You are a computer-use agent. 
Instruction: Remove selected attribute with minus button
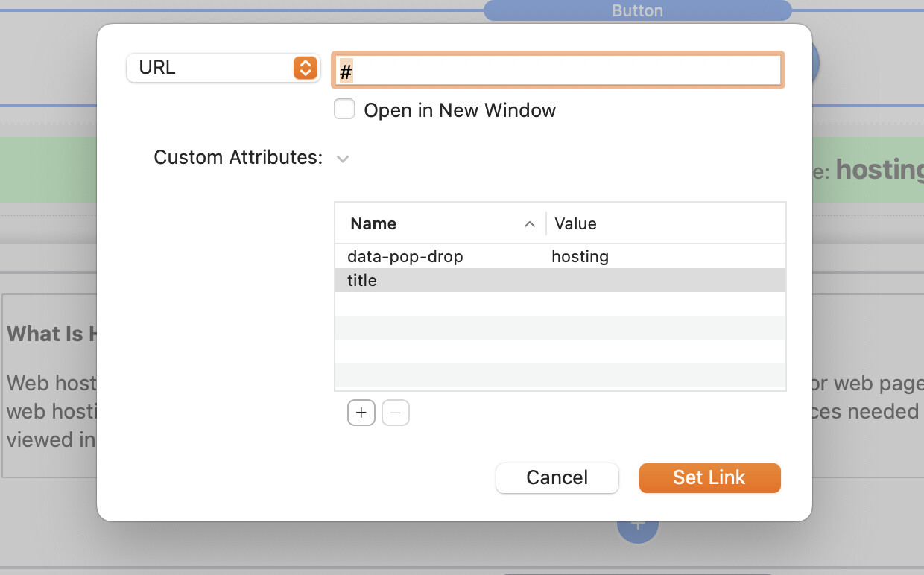(396, 413)
